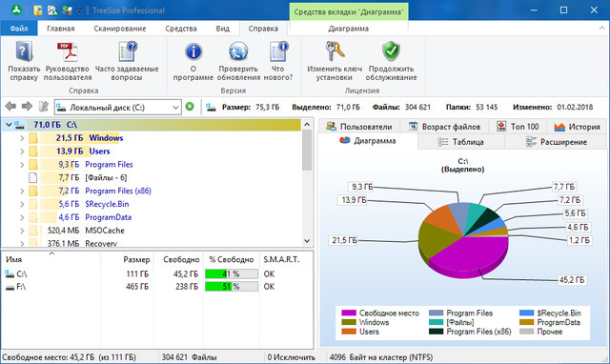
Task: Click third quick access toolbar icon in title bar
Action: pos(67,10)
